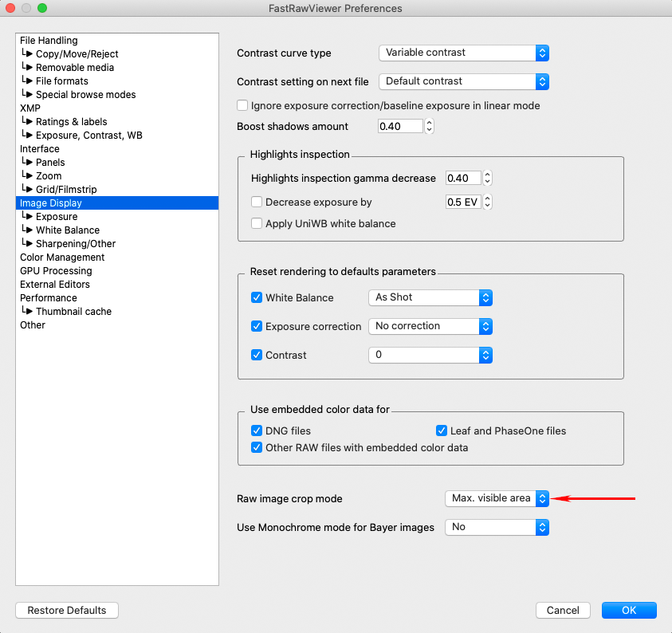This screenshot has height=633, width=672.
Task: Go to the Thumbnail cache settings
Action: [73, 312]
